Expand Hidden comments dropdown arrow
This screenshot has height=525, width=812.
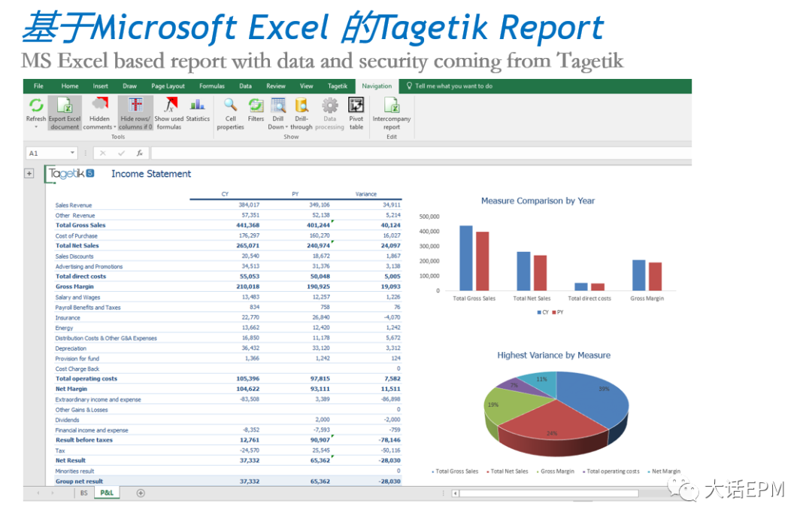point(115,127)
